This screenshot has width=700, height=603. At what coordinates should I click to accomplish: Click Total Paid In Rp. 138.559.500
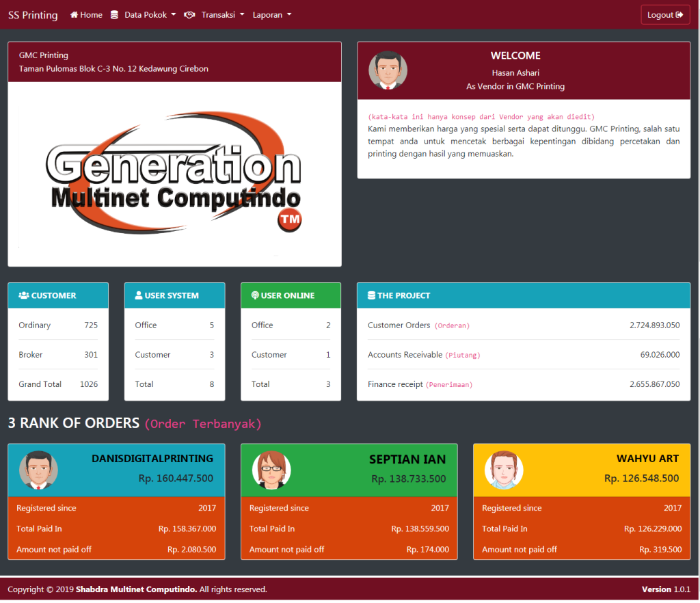click(420, 528)
